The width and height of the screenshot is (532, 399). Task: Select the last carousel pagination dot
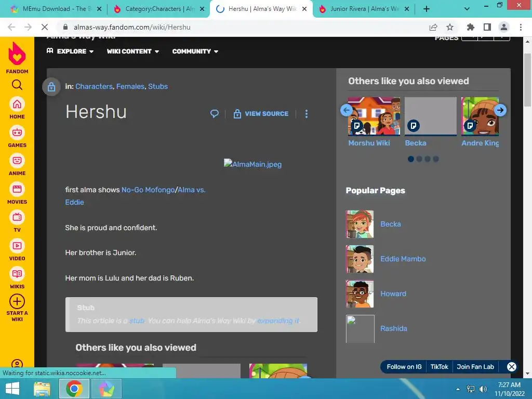coord(436,159)
